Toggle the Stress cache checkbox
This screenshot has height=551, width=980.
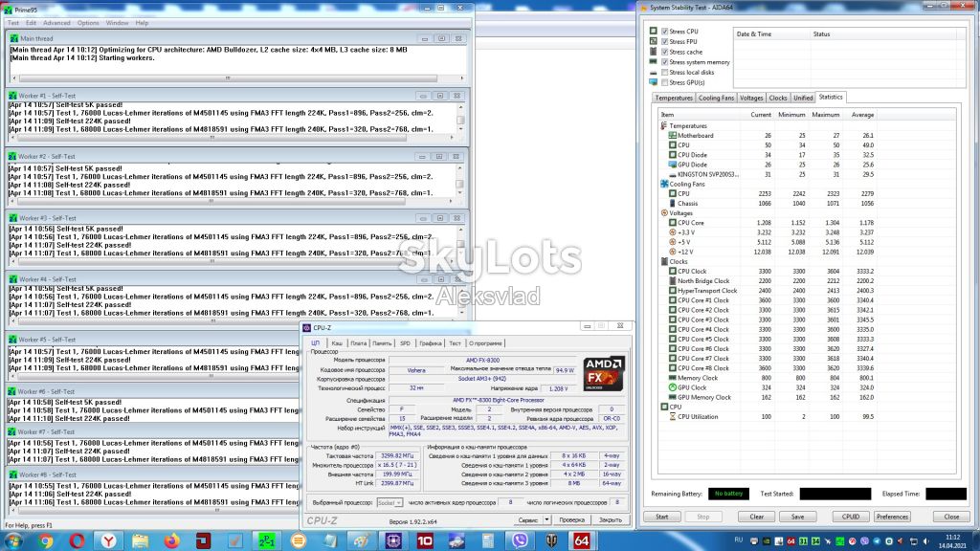[x=664, y=52]
